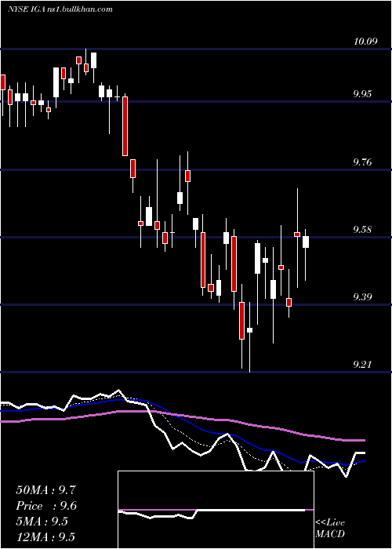This screenshot has height=549, width=392.
Task: Click the last white candlestick on the right
Action: [x=306, y=242]
